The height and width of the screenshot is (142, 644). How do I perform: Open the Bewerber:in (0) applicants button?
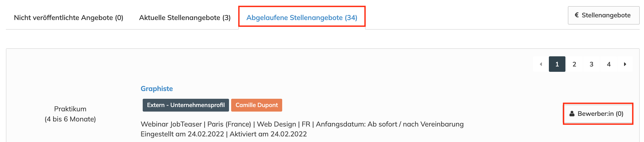(598, 114)
